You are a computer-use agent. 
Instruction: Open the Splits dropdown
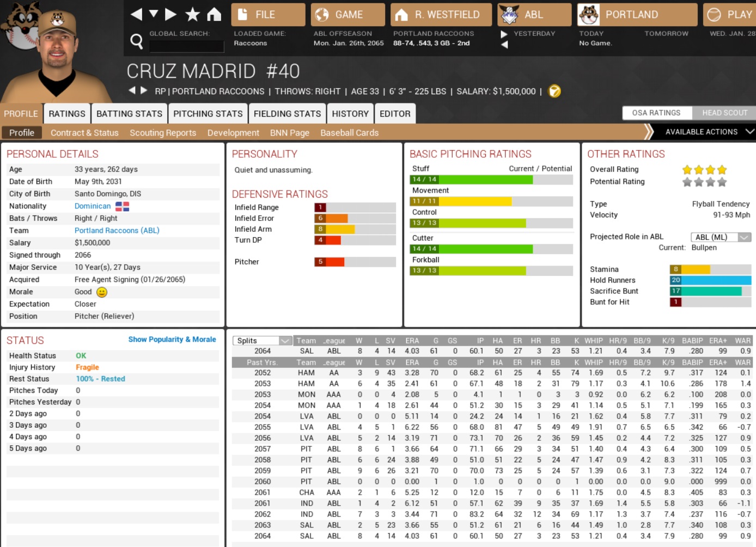263,341
